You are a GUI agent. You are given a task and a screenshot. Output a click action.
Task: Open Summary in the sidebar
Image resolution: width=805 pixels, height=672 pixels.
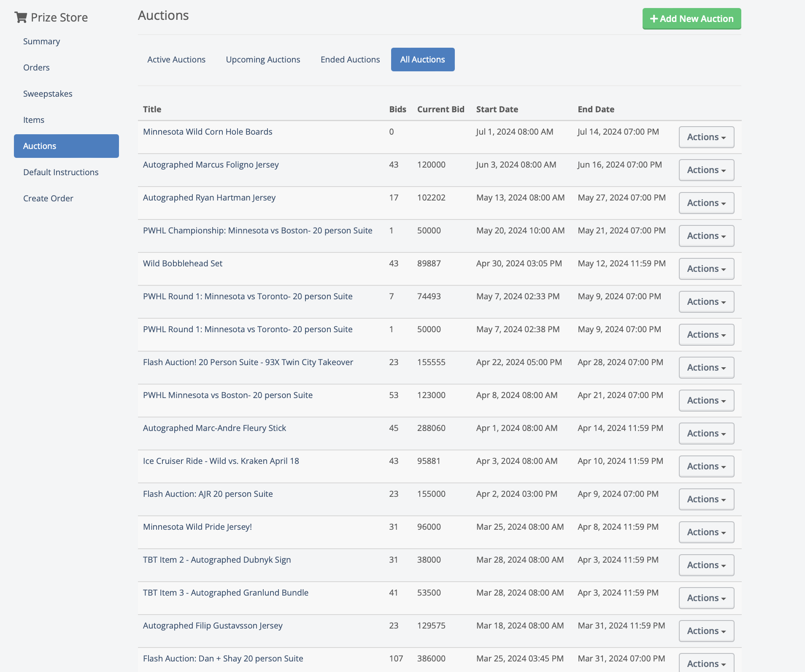(x=41, y=41)
